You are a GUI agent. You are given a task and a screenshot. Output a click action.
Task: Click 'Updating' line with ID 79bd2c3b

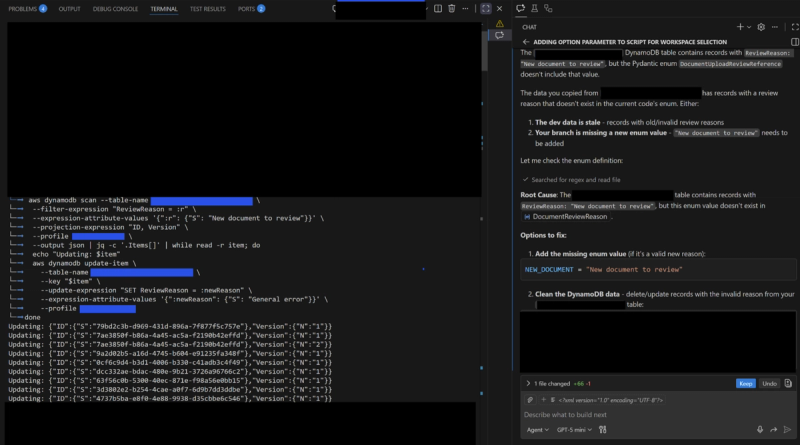(170, 327)
